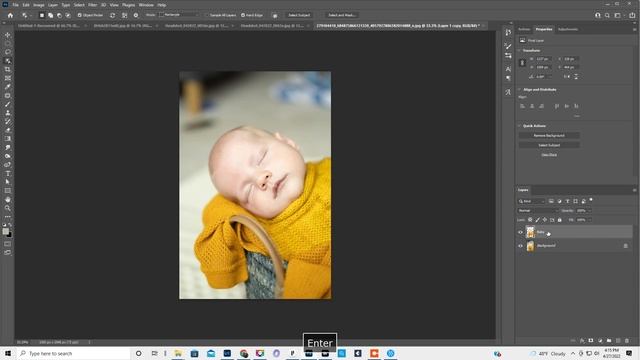
Task: Switch to the Adjustments tab
Action: click(x=568, y=29)
